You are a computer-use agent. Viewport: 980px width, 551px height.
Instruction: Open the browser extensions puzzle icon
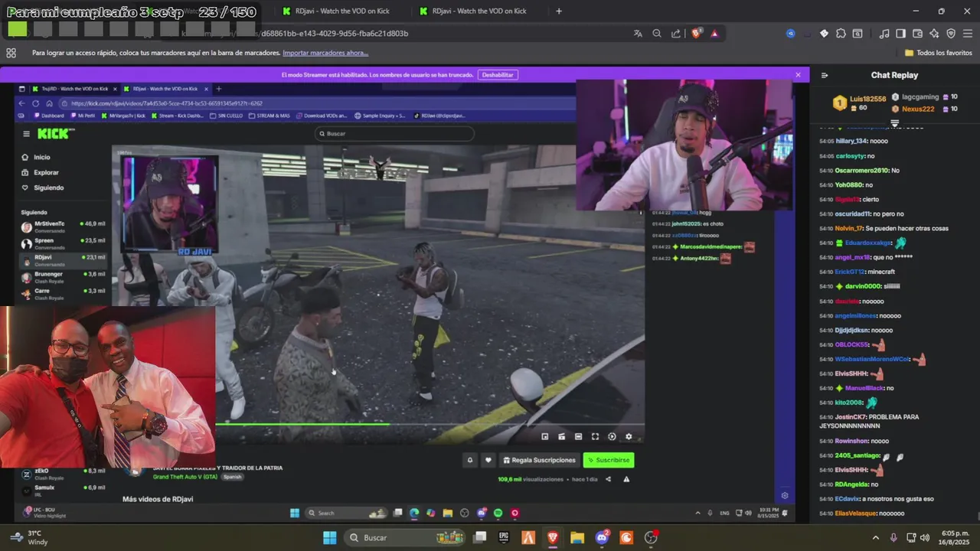click(x=841, y=34)
